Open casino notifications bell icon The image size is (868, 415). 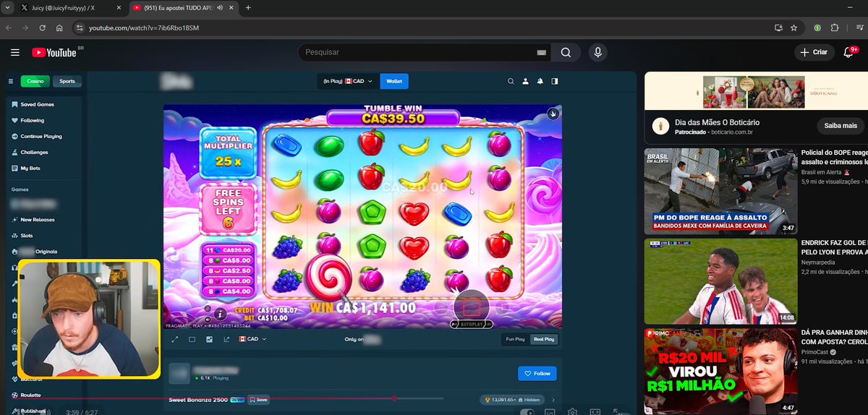point(540,81)
